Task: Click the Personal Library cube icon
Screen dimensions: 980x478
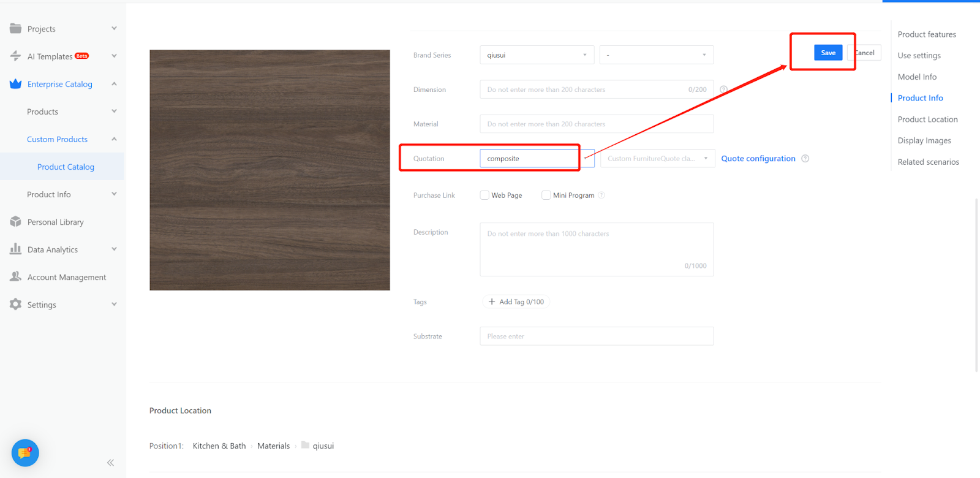Action: 16,222
